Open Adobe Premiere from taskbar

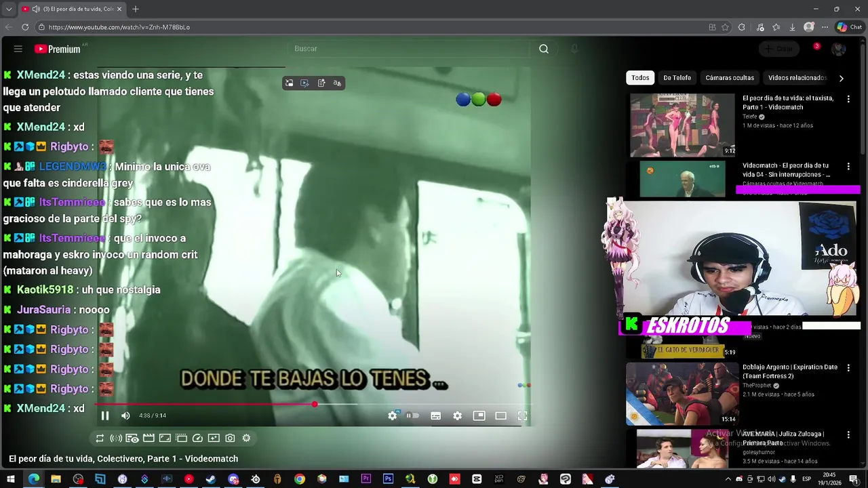point(366,479)
